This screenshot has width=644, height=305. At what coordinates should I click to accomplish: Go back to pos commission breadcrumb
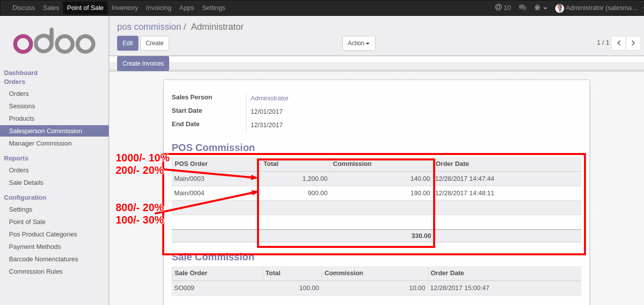149,27
